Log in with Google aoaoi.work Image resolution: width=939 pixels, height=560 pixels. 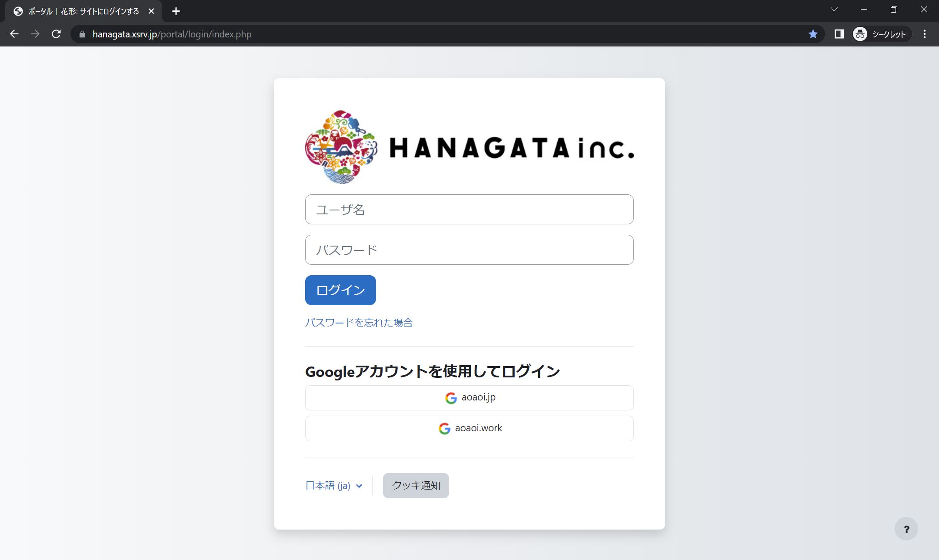click(x=469, y=428)
